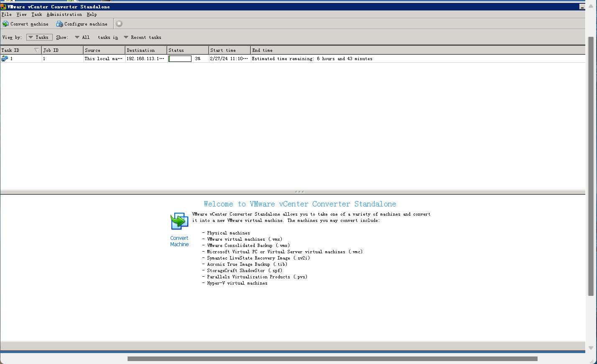Select the '2/27/24 11:10…' start time cell

point(230,59)
